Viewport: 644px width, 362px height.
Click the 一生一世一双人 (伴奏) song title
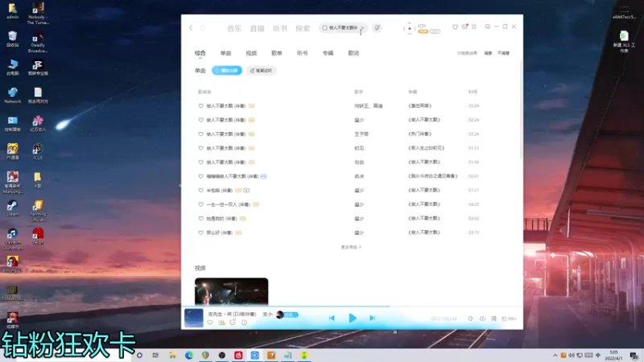coord(228,204)
